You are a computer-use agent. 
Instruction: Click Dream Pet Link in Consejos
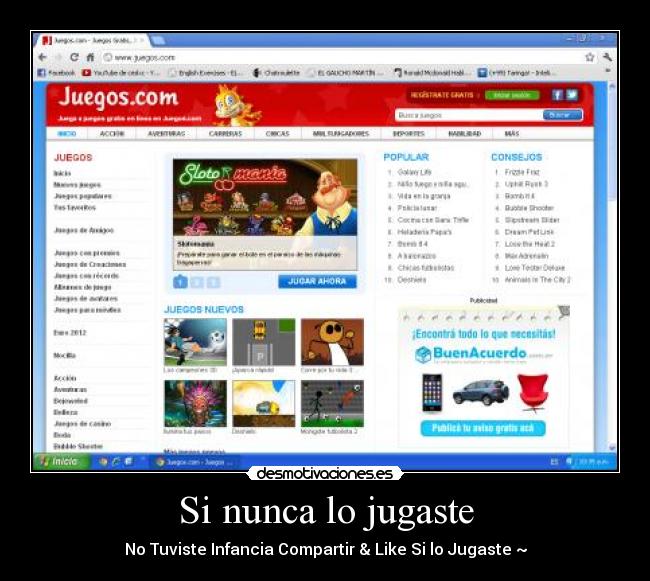tap(529, 232)
